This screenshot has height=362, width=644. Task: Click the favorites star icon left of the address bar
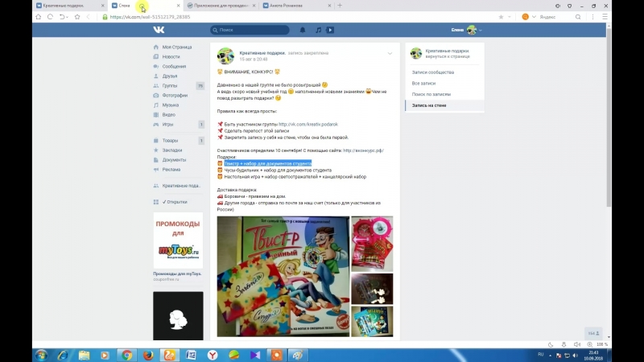tap(77, 17)
